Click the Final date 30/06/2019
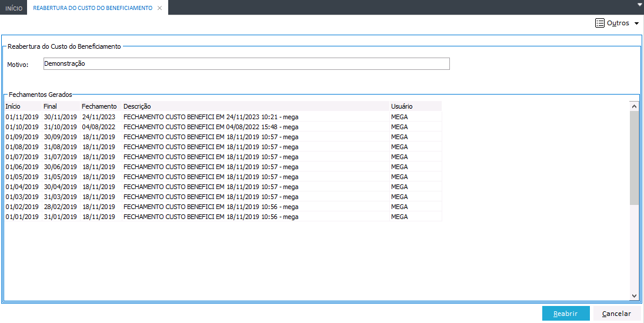This screenshot has width=644, height=323. pyautogui.click(x=61, y=167)
